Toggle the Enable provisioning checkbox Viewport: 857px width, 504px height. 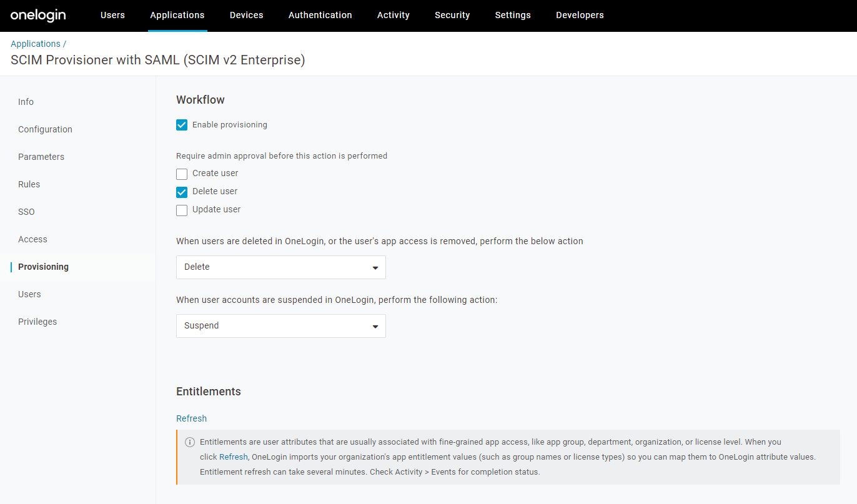(x=181, y=125)
